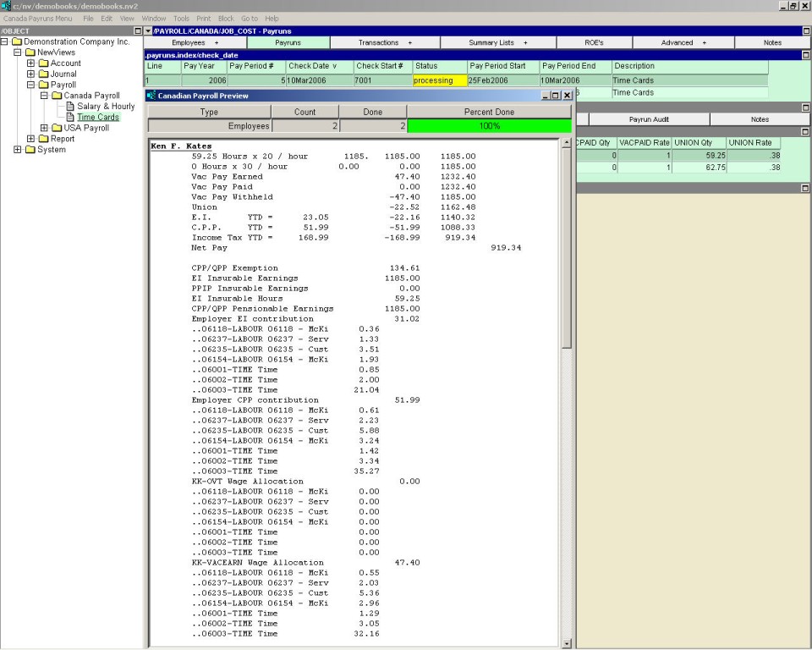812x650 pixels.
Task: Click the Canadian Payroll Preview window icon
Action: pyautogui.click(x=151, y=96)
